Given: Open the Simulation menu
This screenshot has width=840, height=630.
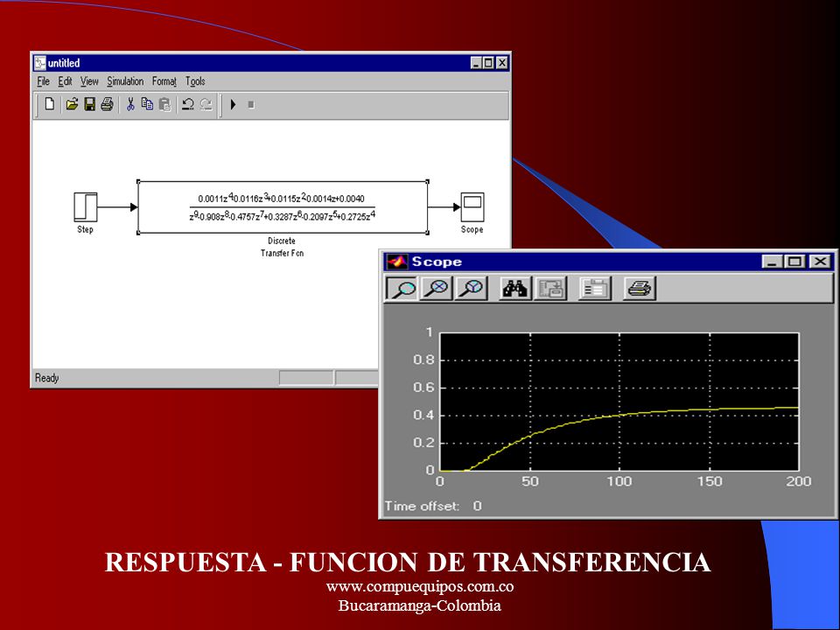Looking at the screenshot, I should (x=125, y=81).
